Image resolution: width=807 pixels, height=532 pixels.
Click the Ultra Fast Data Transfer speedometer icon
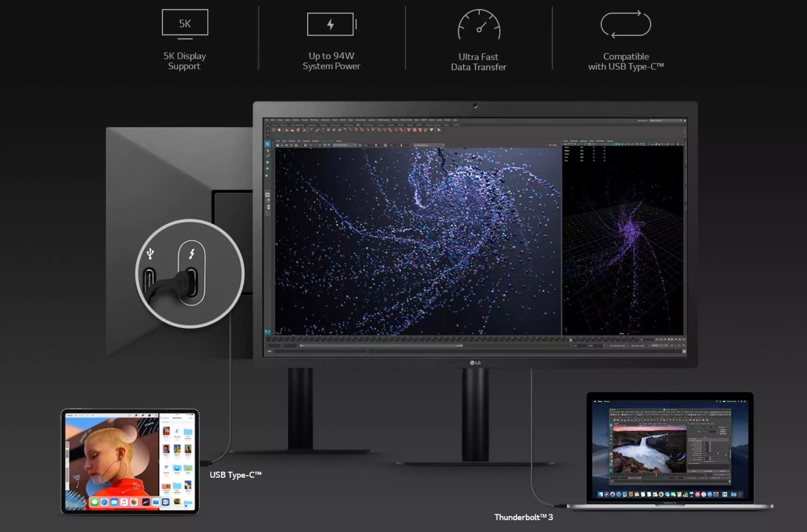479,26
